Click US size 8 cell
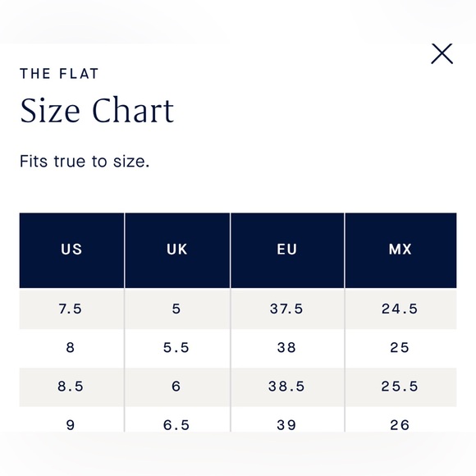Screen dimensions: 476x476 [x=71, y=348]
